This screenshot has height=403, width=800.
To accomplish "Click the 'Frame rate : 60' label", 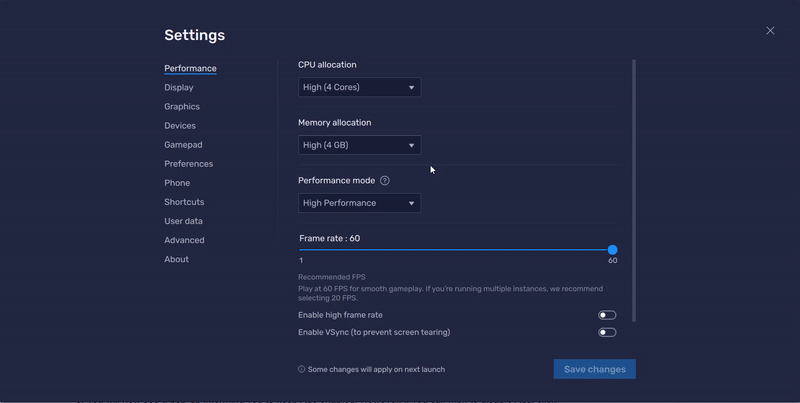I will pyautogui.click(x=330, y=238).
